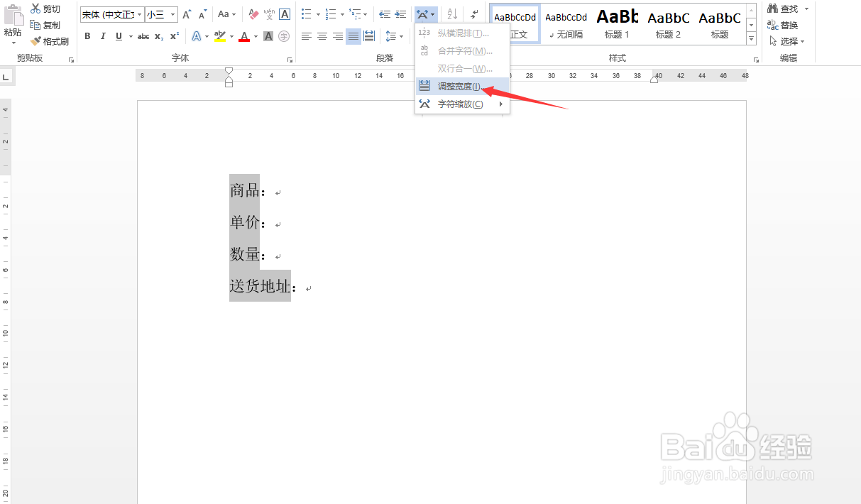Screen dimensions: 861x504
Task: Open 字符缩放(C) submenu
Action: [x=462, y=104]
